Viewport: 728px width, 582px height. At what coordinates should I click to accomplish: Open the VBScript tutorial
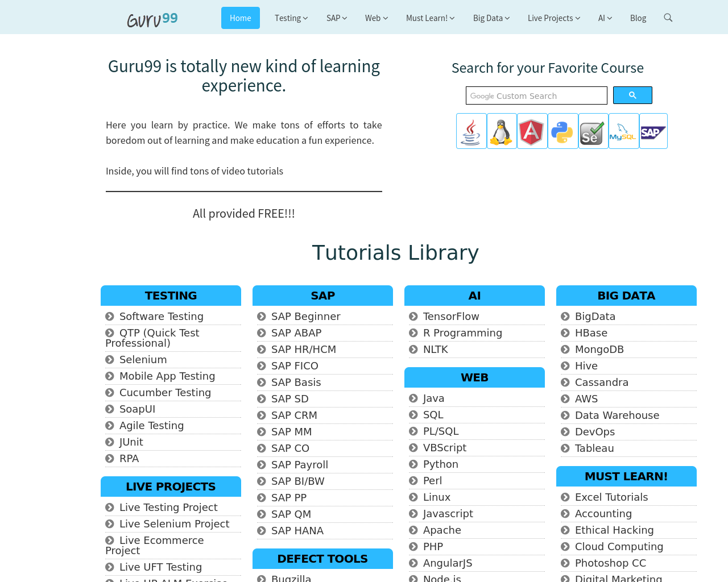[x=445, y=448]
